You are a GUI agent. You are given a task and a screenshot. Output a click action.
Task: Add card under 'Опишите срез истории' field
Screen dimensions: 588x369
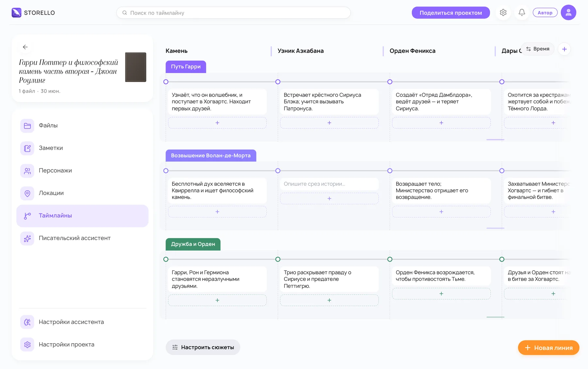[x=329, y=198]
